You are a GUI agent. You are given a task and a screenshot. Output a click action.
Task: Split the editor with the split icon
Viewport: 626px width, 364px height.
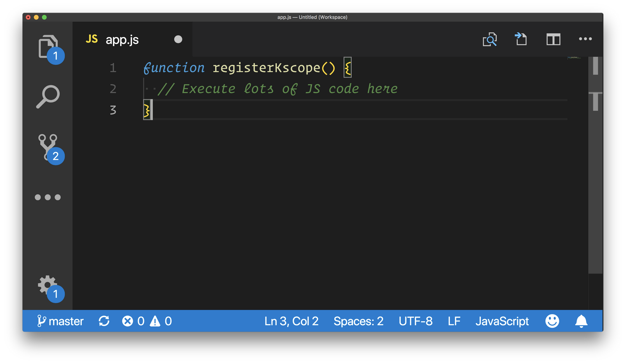[x=553, y=39]
